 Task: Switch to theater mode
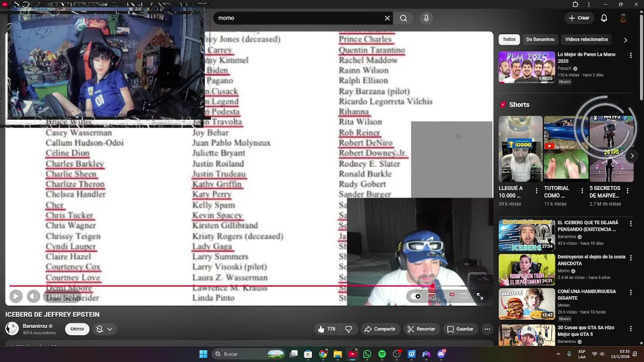point(464,296)
